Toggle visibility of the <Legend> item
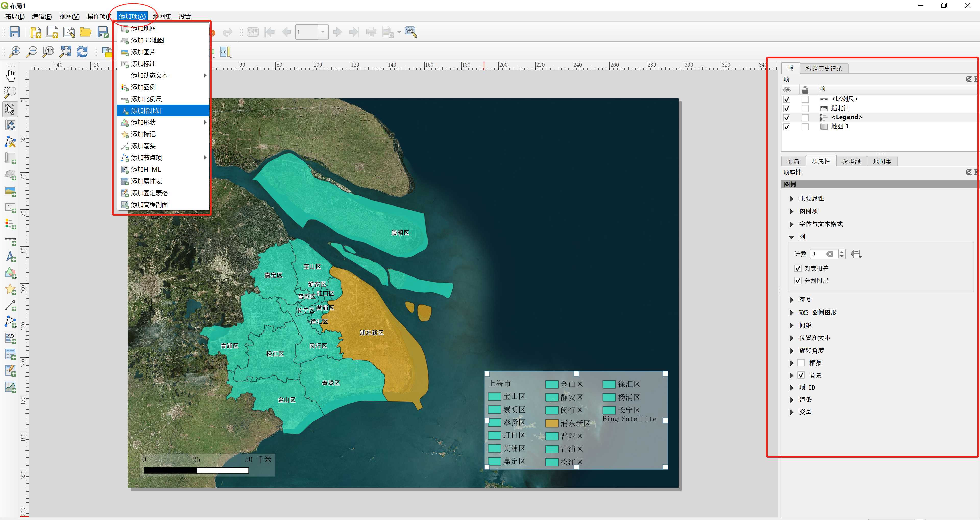This screenshot has width=980, height=520. click(787, 117)
